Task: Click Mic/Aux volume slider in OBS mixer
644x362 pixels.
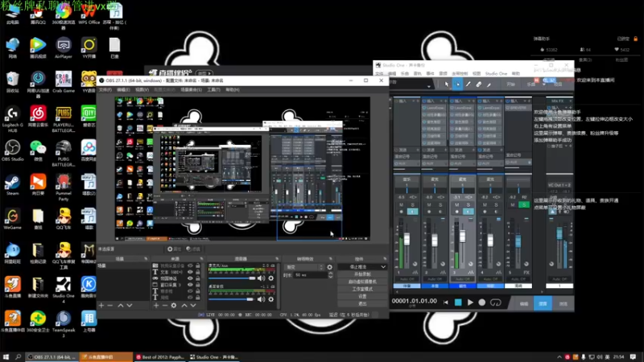Action: pyautogui.click(x=232, y=278)
